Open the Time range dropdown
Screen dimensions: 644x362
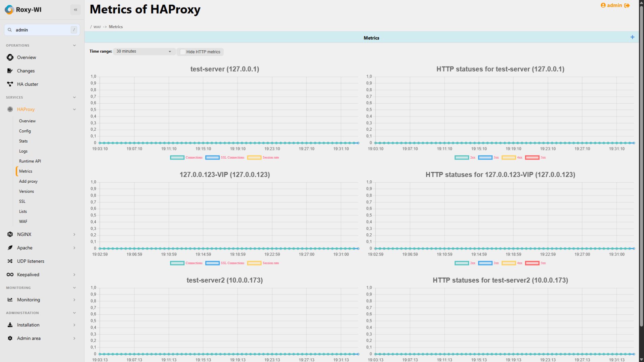point(144,51)
